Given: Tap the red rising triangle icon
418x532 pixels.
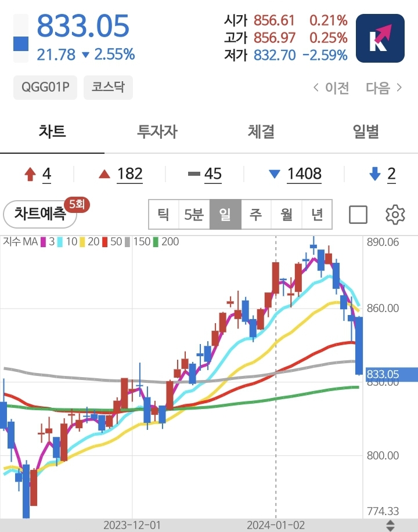Looking at the screenshot, I should [105, 174].
